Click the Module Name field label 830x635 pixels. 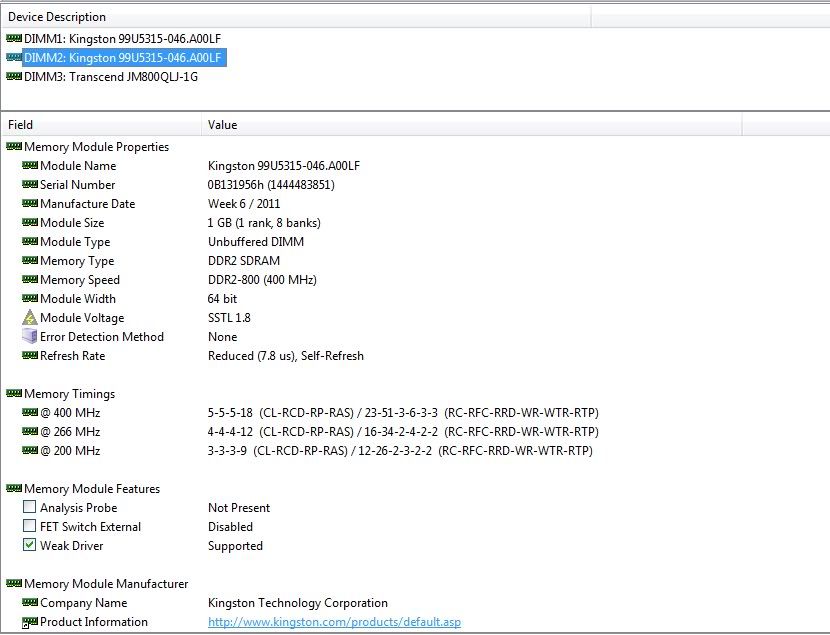click(78, 166)
